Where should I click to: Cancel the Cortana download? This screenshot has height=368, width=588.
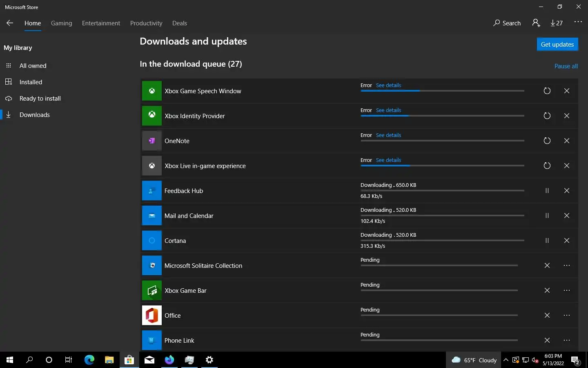tap(567, 240)
